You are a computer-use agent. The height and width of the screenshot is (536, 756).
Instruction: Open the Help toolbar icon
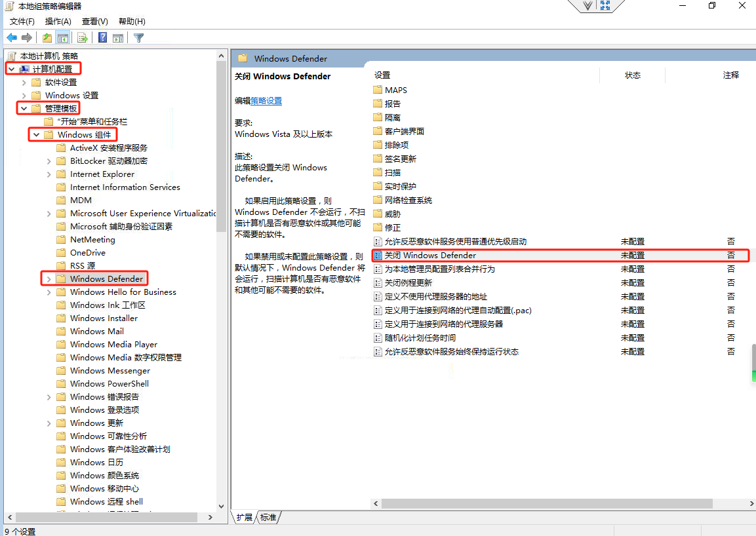[103, 37]
